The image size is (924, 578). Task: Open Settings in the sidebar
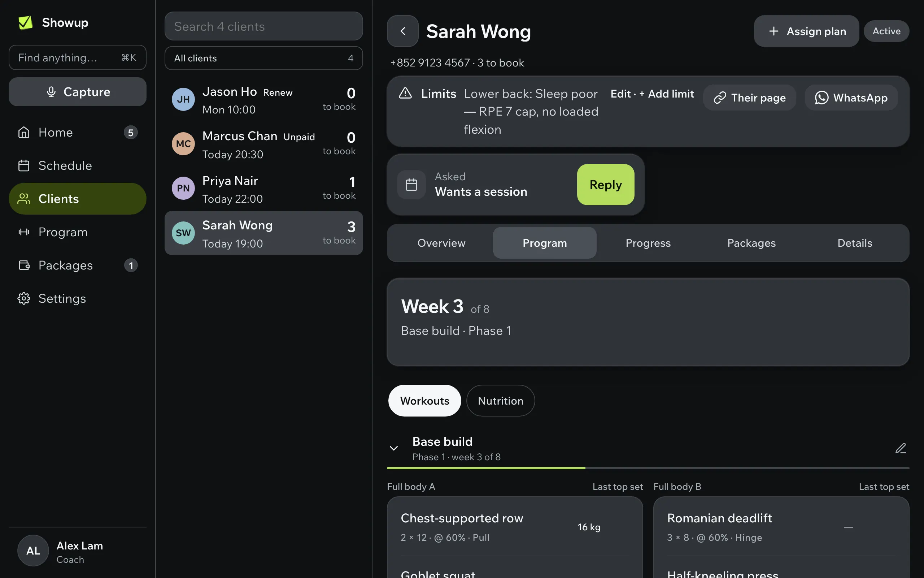(78, 298)
